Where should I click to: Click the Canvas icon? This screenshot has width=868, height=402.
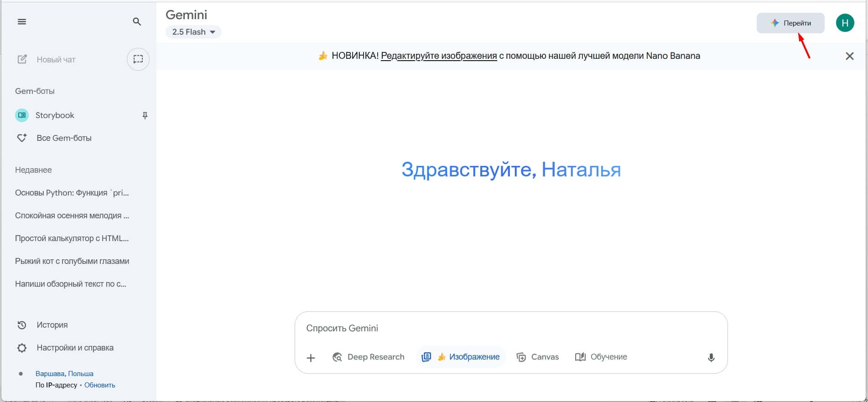click(521, 357)
